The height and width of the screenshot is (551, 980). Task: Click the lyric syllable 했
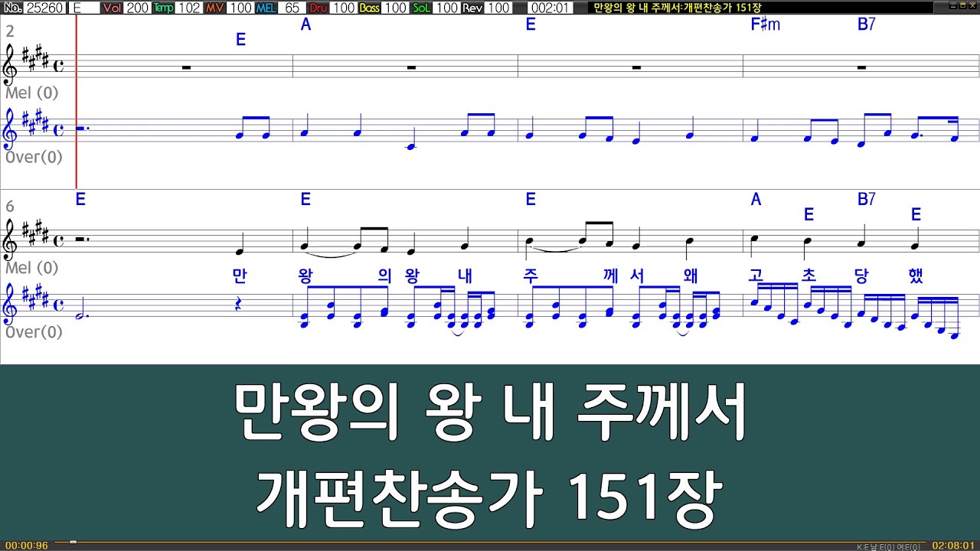[915, 276]
